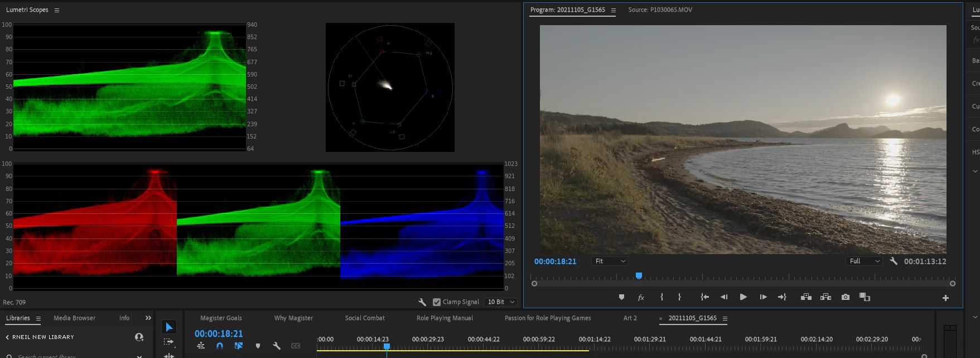Click the Mark In button
This screenshot has width=980, height=358.
662,297
